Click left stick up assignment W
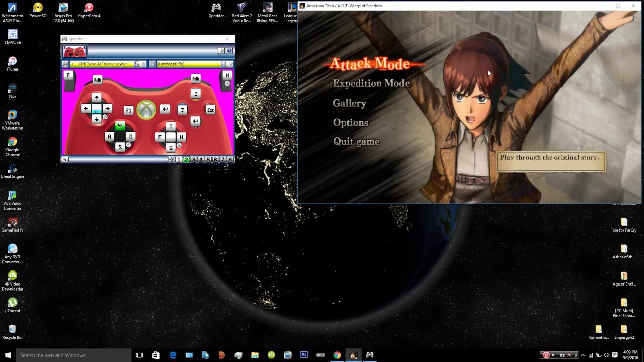Screen dimensions: 644x362 [x=120, y=126]
